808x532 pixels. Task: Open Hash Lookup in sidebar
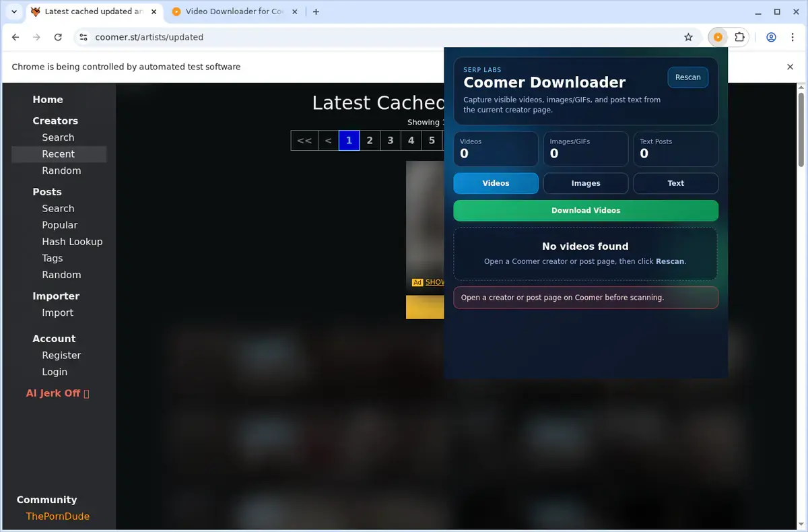(x=72, y=242)
